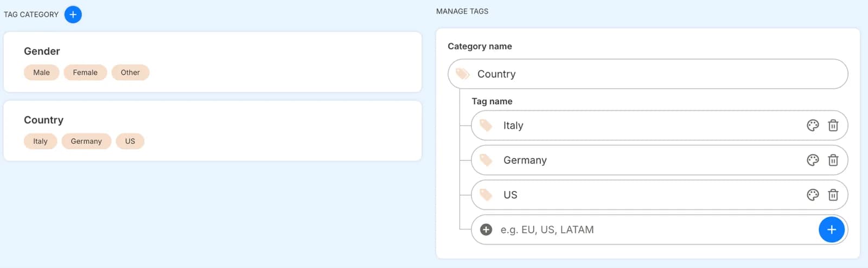This screenshot has width=868, height=268.
Task: Click the tag icon in Category name field
Action: 462,74
